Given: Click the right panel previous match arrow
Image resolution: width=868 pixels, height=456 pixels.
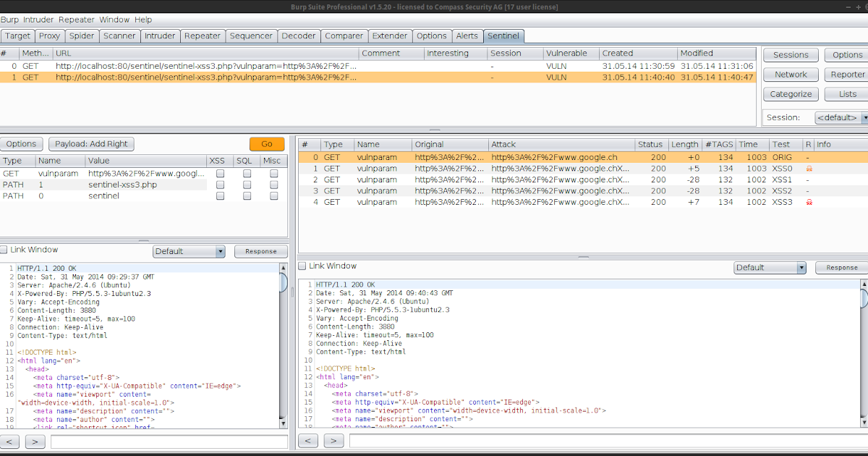Looking at the screenshot, I should (308, 441).
